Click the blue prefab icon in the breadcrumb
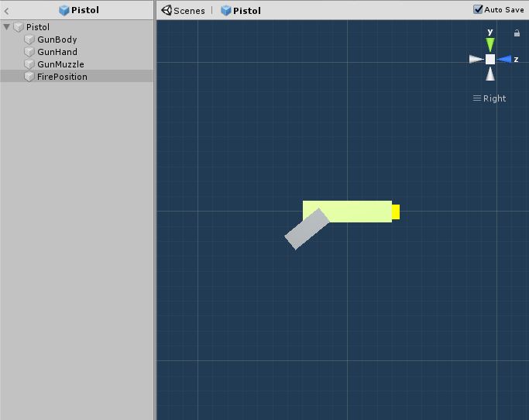 pos(225,11)
